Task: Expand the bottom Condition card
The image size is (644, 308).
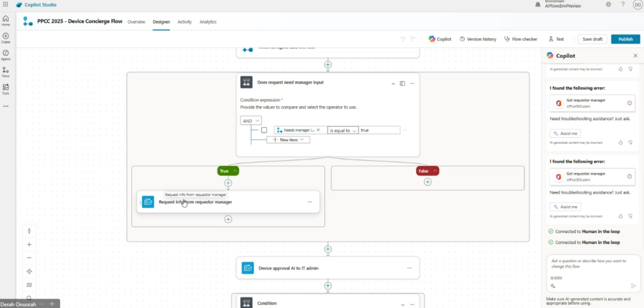Action: click(x=402, y=304)
